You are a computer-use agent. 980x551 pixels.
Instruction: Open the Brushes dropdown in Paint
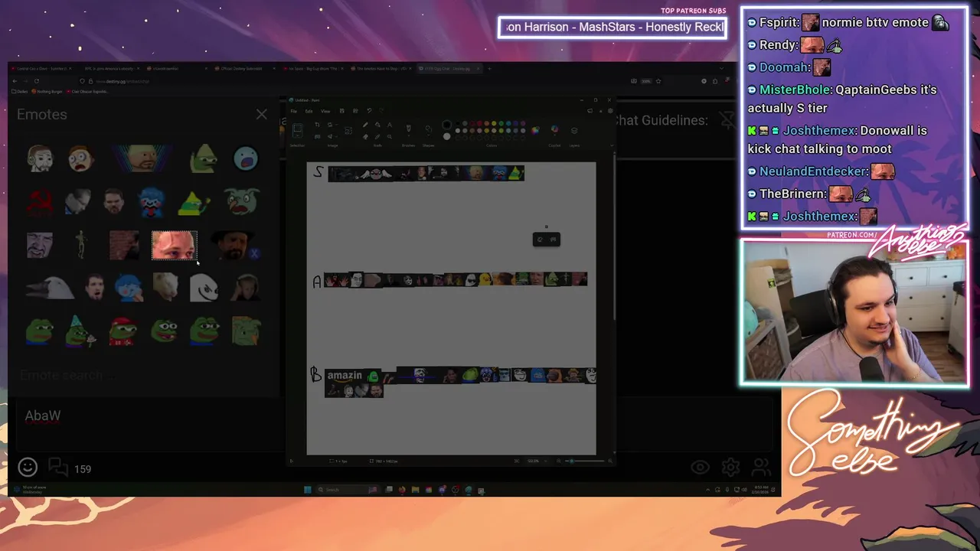409,130
